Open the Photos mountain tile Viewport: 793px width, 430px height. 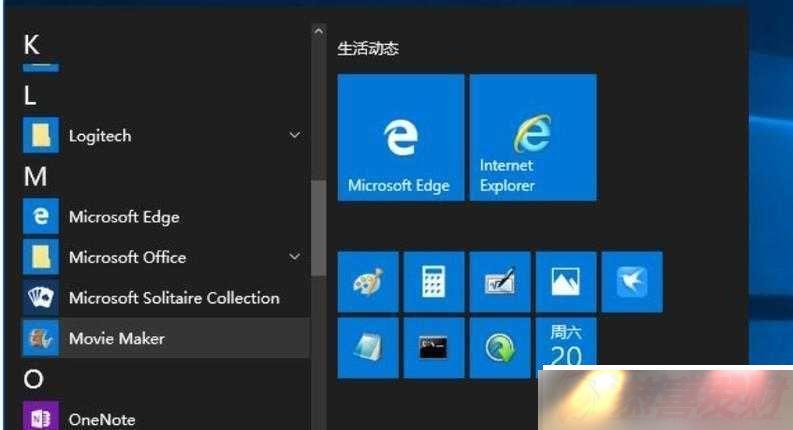click(x=566, y=282)
